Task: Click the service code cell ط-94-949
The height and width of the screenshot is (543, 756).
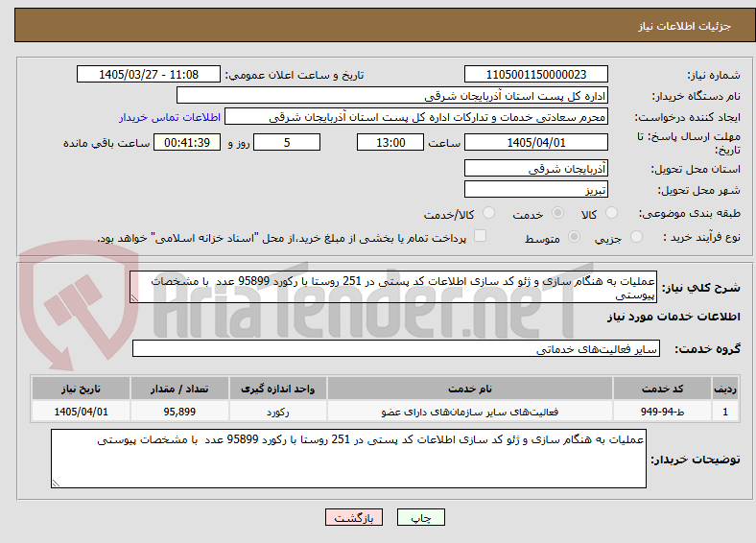Action: pos(663,412)
